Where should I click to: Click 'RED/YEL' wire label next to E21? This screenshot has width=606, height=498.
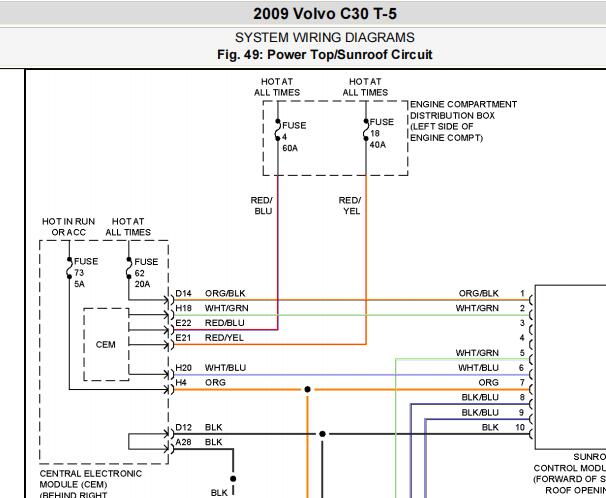(x=224, y=338)
